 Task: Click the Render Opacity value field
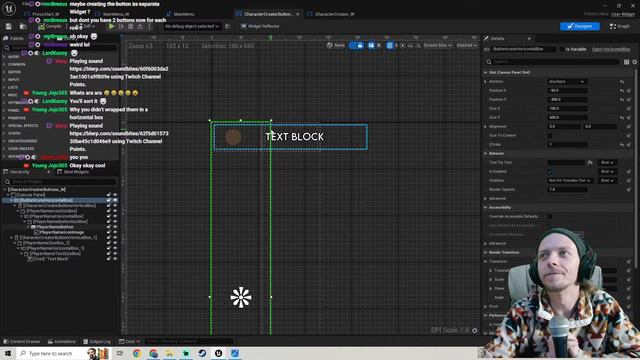tap(567, 189)
